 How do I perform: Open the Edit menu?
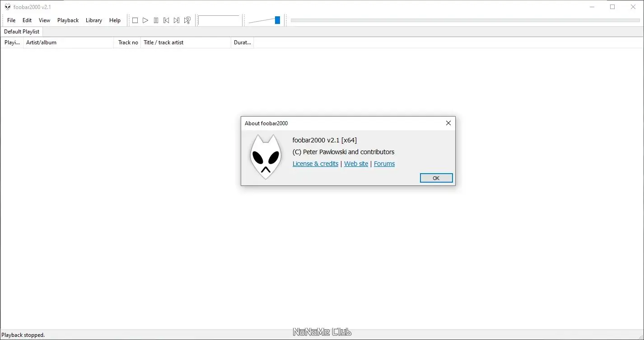point(27,20)
